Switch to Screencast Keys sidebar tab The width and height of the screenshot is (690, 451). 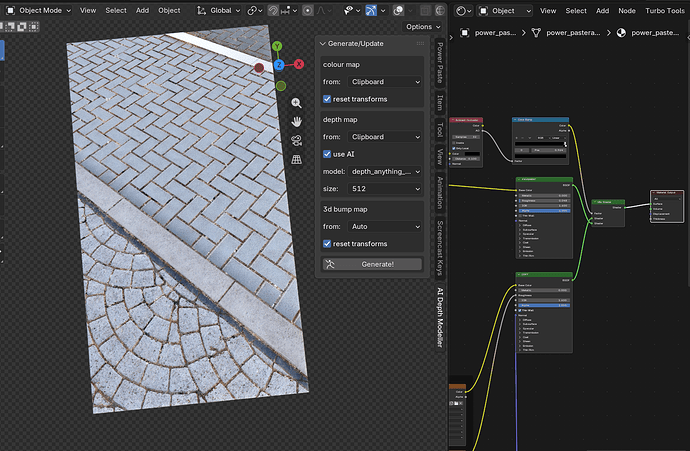440,248
